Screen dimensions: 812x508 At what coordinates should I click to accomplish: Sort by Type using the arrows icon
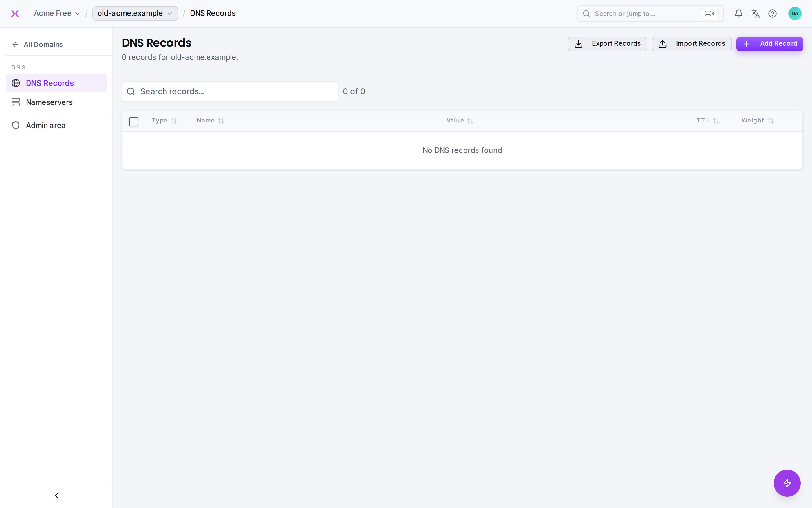pyautogui.click(x=173, y=121)
